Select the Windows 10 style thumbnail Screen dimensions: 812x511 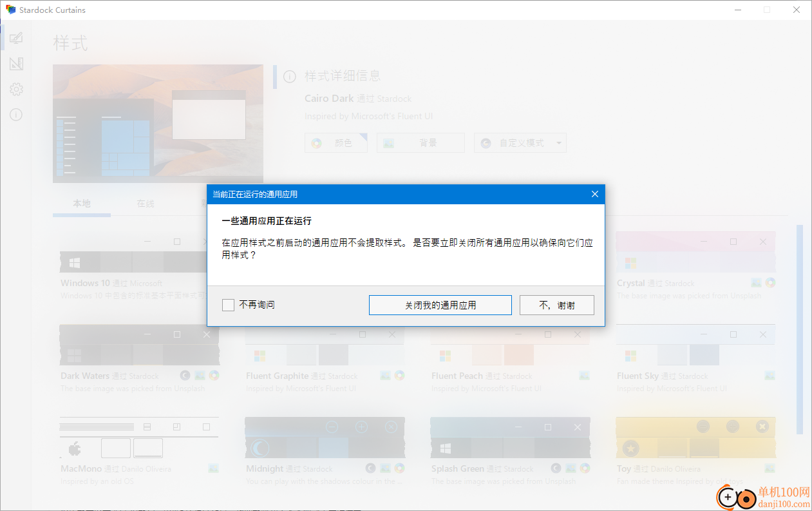click(133, 252)
